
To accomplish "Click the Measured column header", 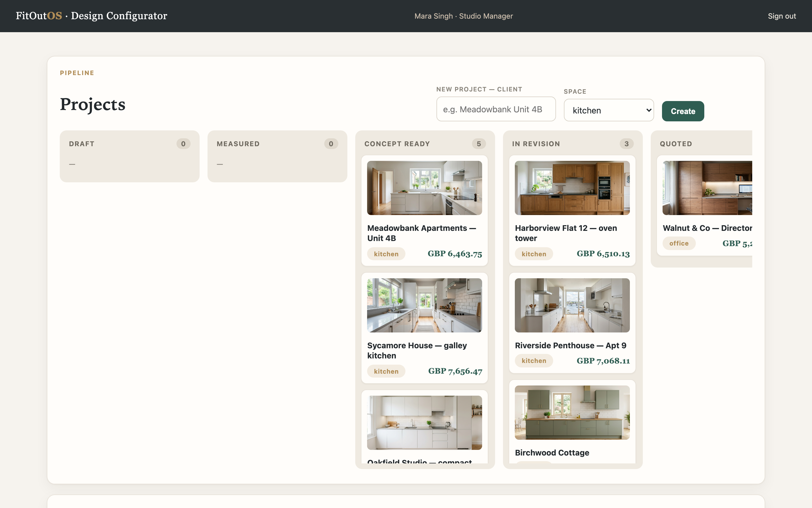I will click(x=238, y=144).
